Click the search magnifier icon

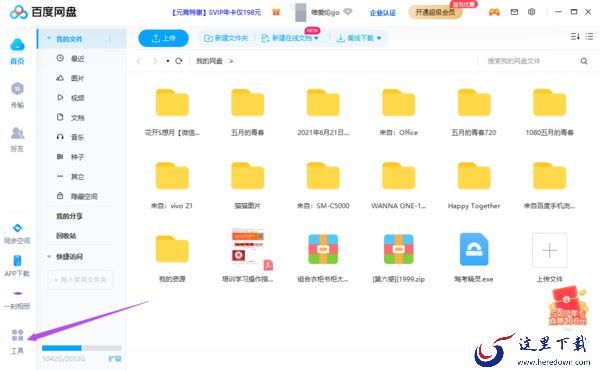coord(584,61)
